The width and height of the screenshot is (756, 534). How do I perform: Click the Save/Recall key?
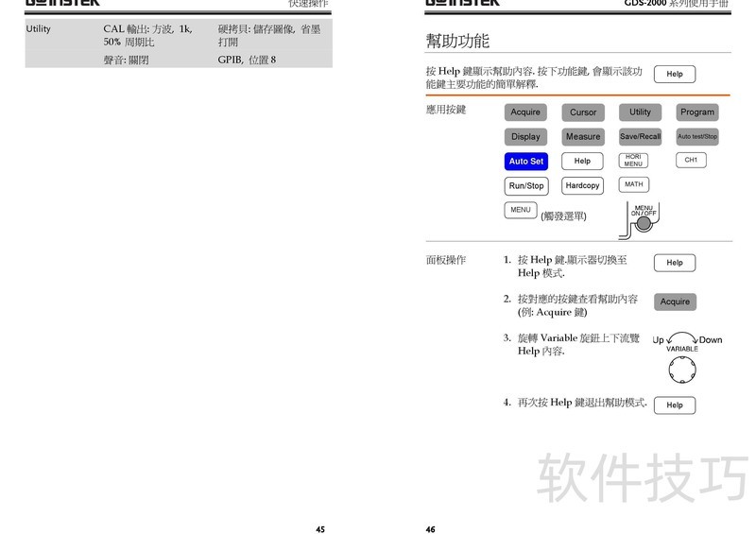[640, 137]
